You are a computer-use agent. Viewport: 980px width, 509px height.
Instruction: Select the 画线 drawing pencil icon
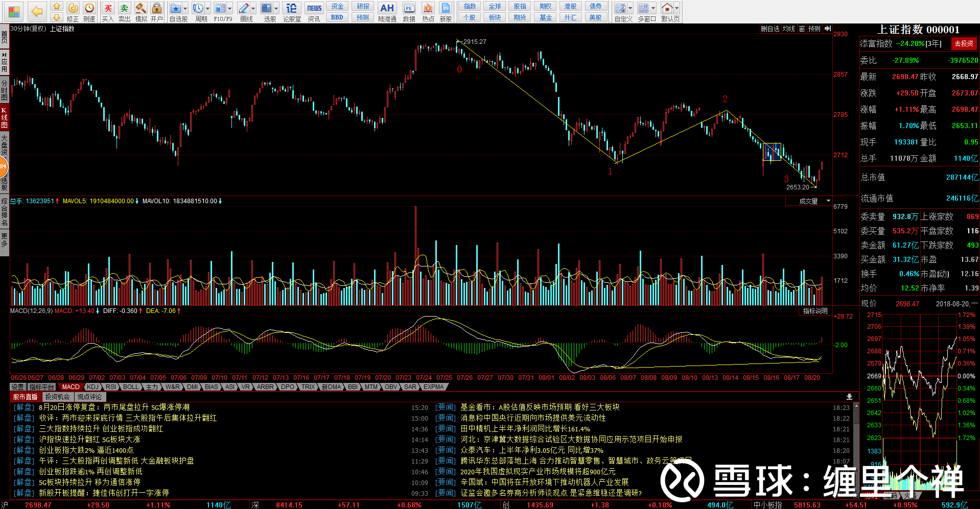point(244,8)
